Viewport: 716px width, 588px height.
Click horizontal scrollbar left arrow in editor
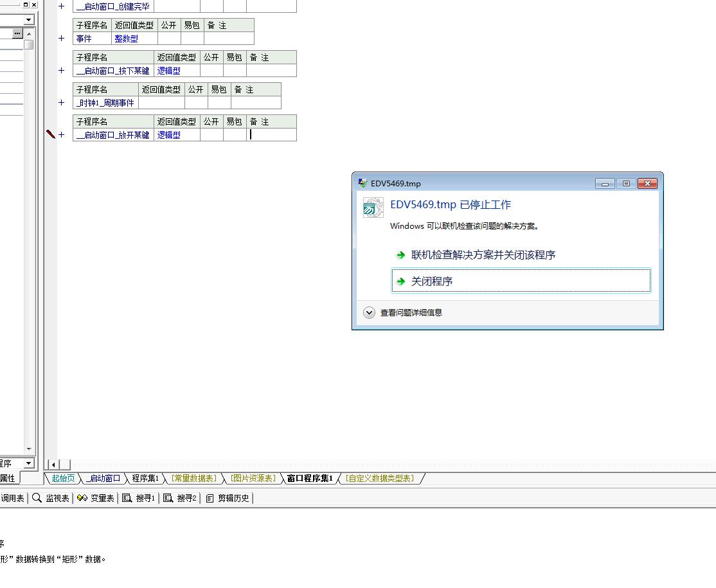point(54,465)
